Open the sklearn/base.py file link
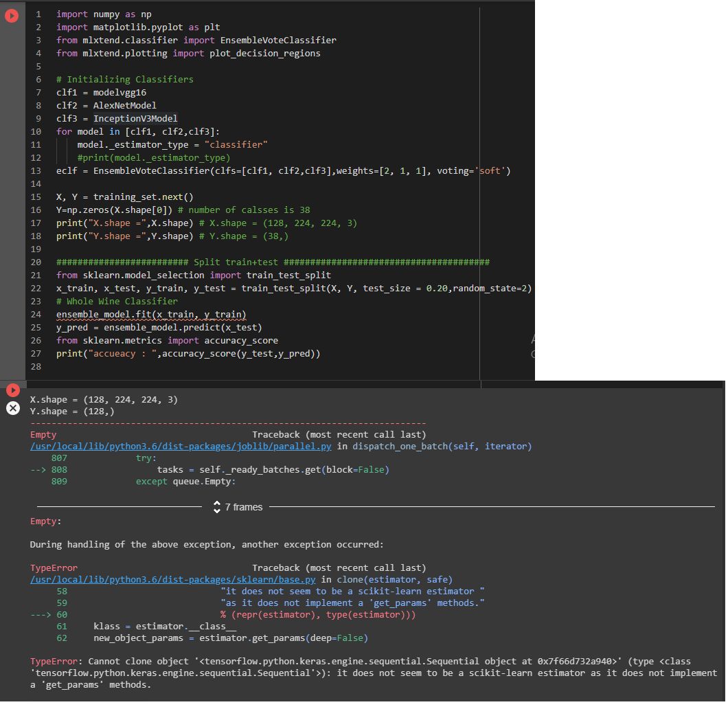 click(172, 580)
